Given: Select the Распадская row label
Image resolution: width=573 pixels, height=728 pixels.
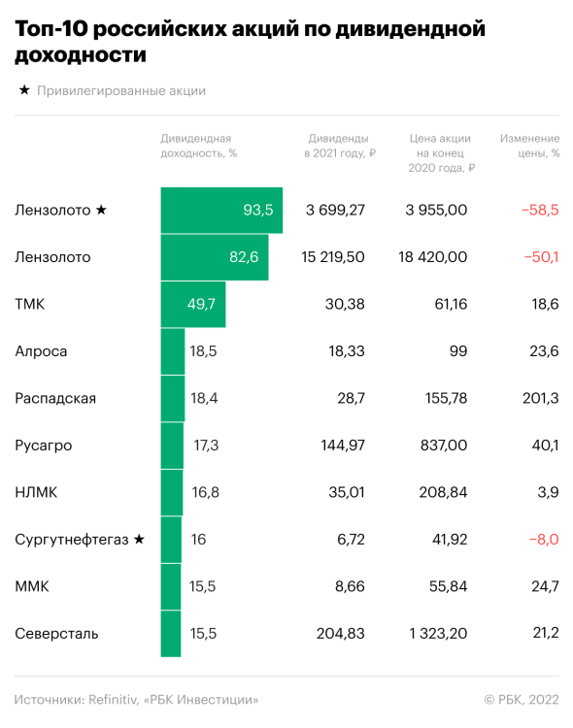Looking at the screenshot, I should (55, 398).
